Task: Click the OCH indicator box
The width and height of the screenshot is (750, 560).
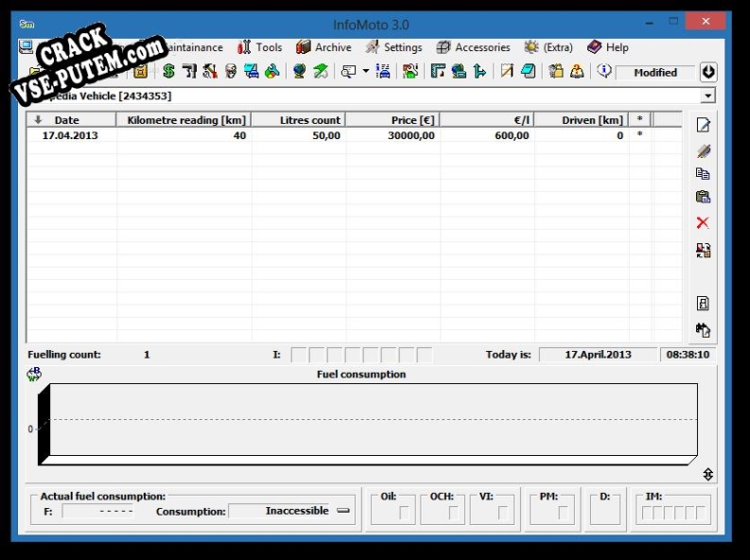Action: [453, 513]
